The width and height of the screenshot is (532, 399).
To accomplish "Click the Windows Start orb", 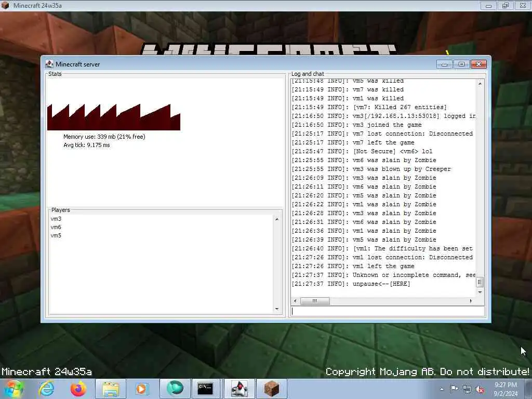I will point(14,389).
